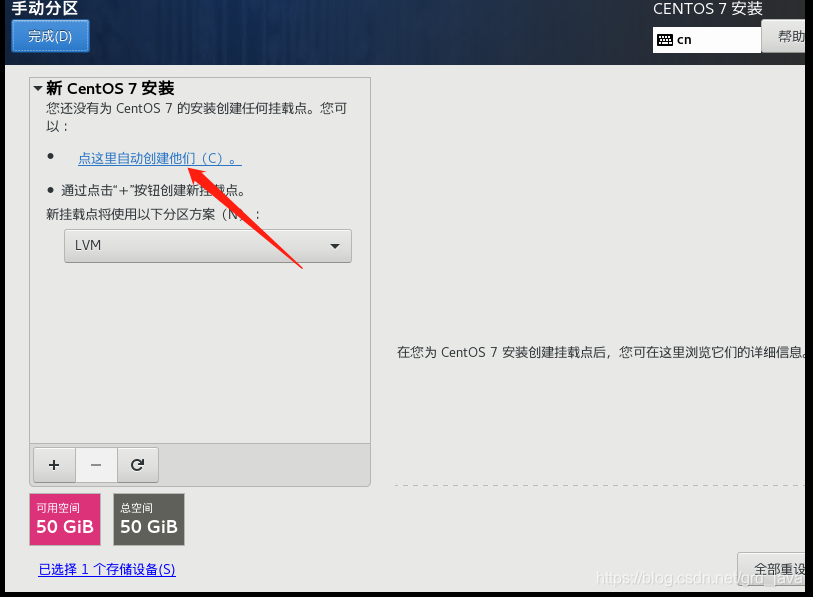Click the keyboard layout icon next to cn
This screenshot has width=813, height=597.
coord(665,40)
